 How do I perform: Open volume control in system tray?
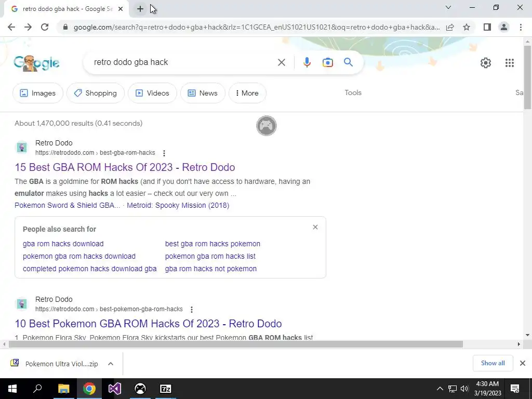coord(464,389)
